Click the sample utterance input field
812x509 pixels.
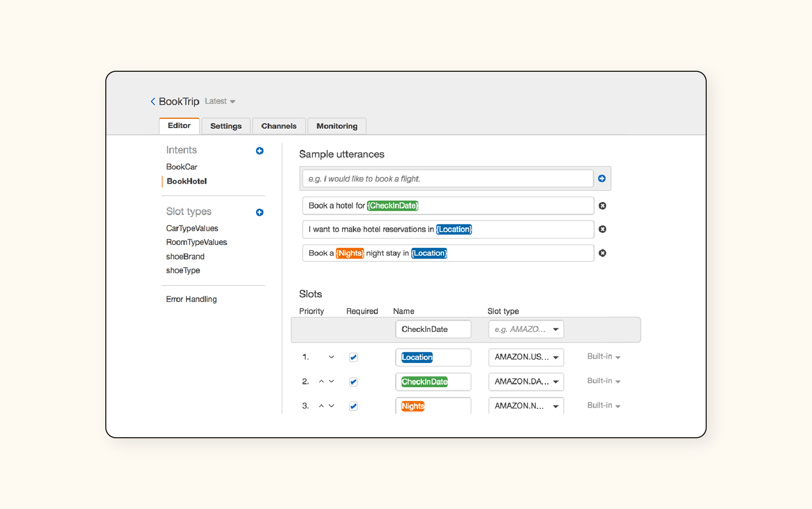tap(448, 179)
